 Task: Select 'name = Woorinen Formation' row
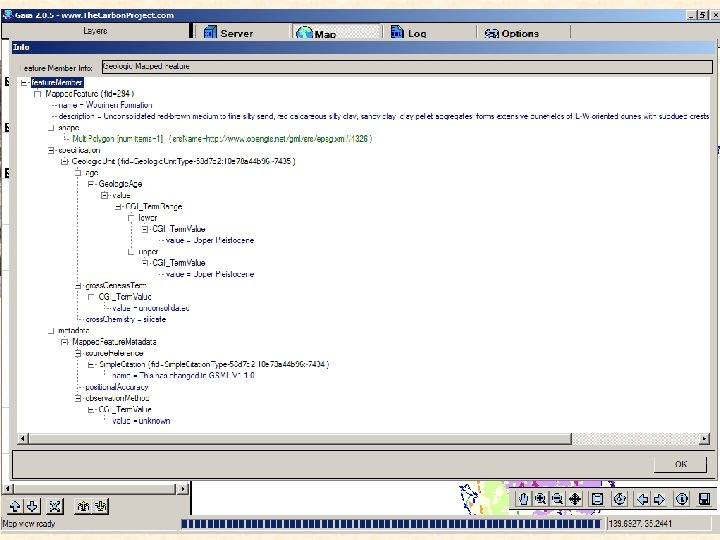click(106, 105)
